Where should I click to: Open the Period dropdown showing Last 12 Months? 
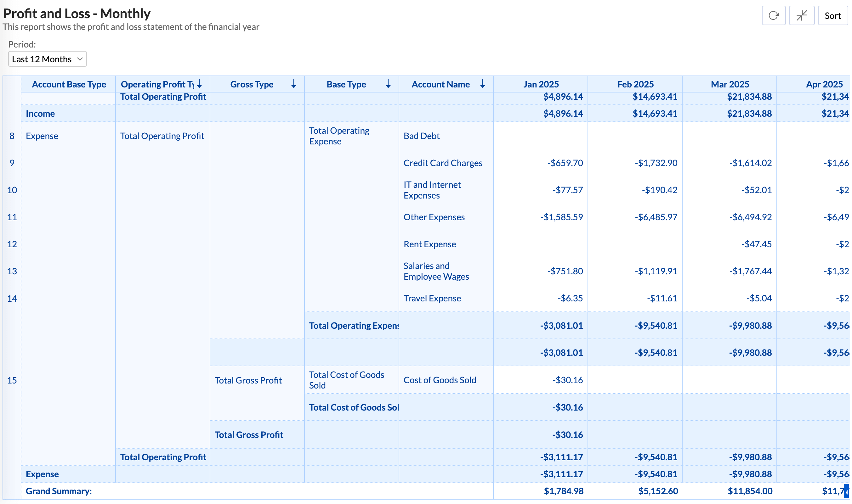click(47, 59)
